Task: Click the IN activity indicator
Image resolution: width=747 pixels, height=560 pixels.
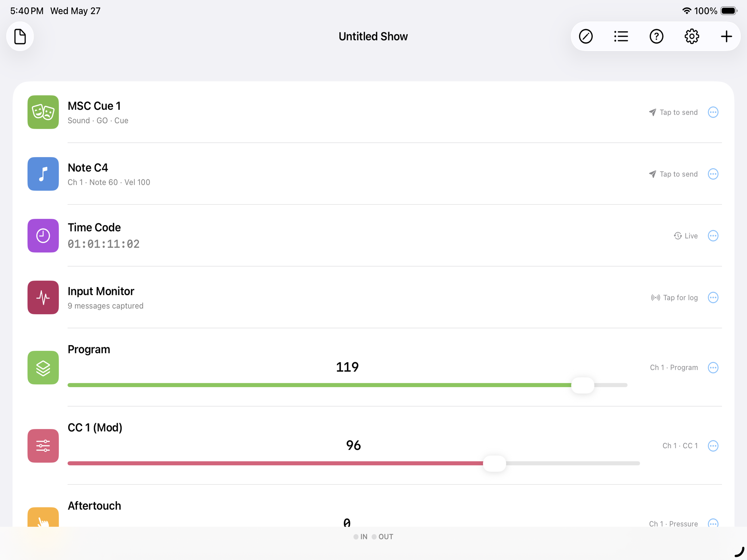Action: (x=360, y=537)
